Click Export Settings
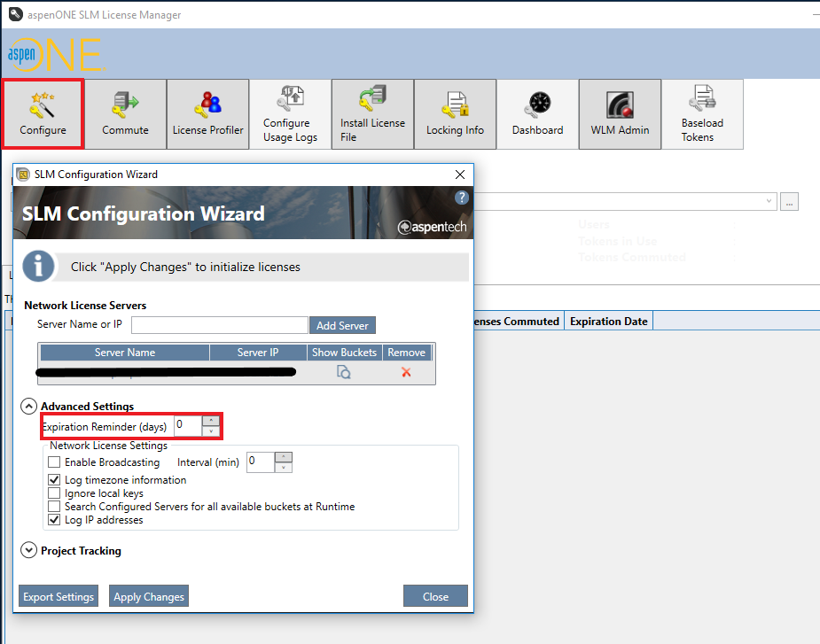Screen dimensions: 820x644 (x=59, y=596)
